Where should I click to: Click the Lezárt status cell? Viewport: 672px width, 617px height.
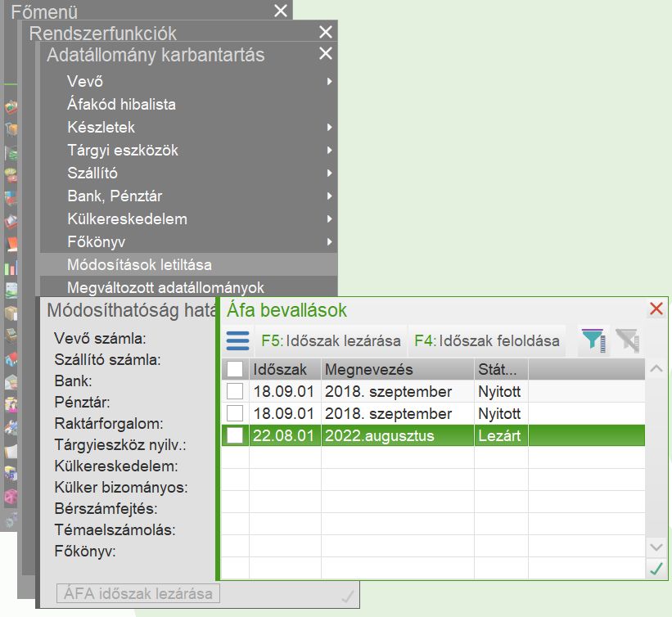(x=501, y=435)
